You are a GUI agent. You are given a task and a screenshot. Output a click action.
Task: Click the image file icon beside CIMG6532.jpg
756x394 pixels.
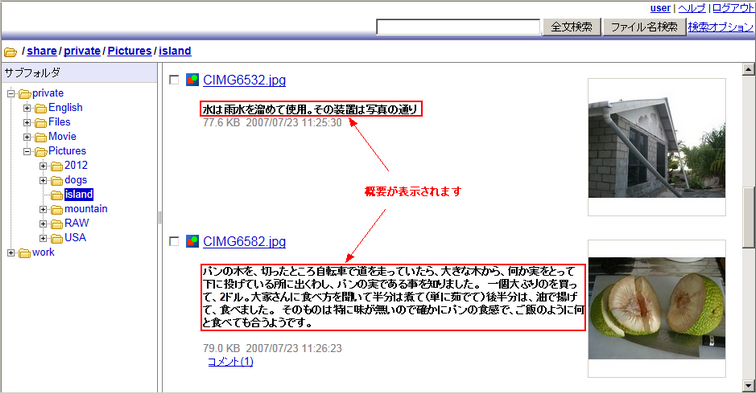[192, 80]
